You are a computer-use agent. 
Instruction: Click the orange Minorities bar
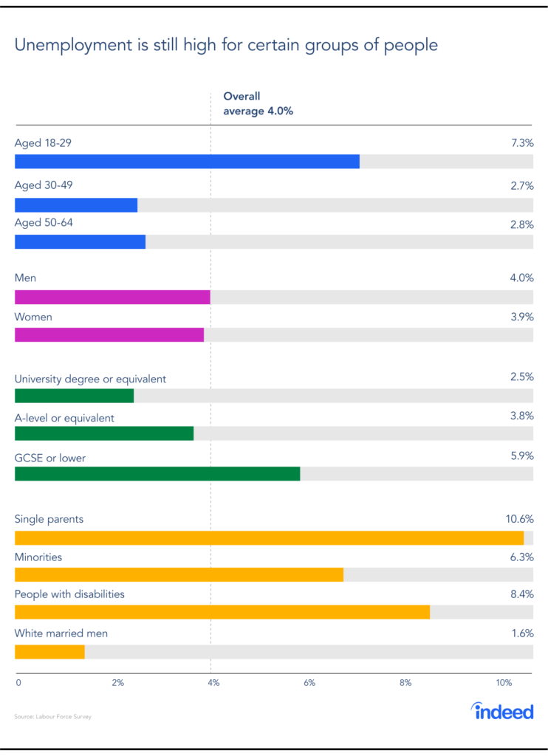[179, 575]
